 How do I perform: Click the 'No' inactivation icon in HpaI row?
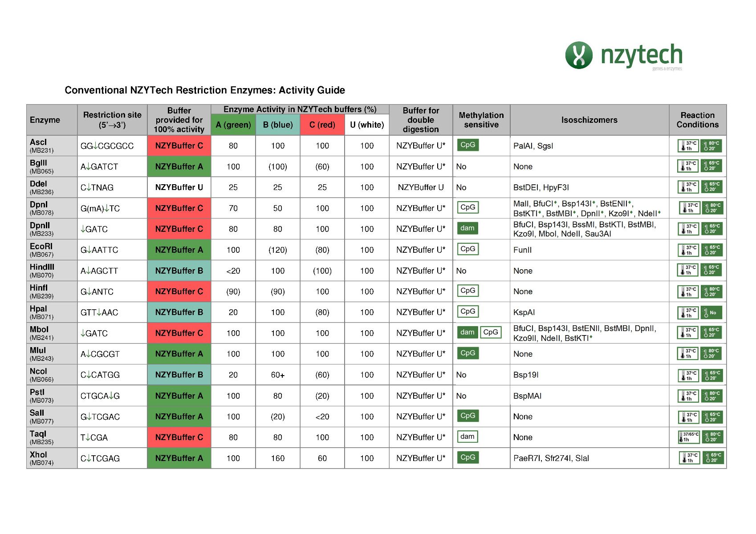pyautogui.click(x=711, y=312)
